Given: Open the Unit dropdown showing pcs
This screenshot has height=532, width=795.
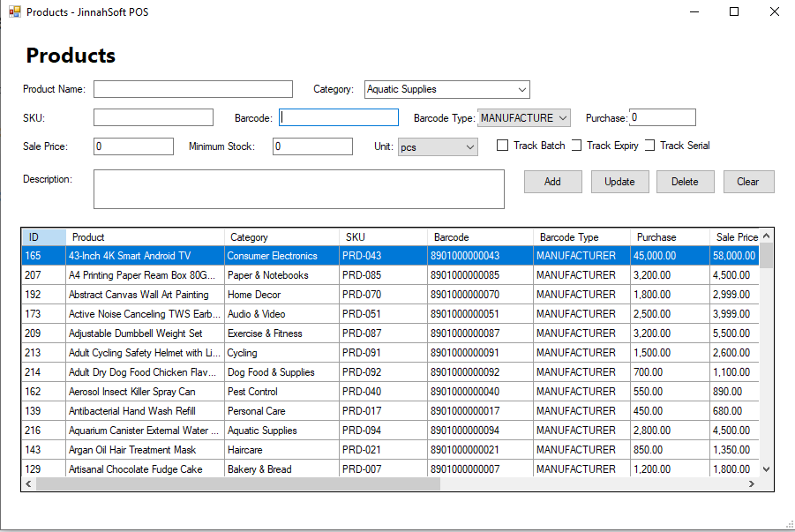Looking at the screenshot, I should click(438, 147).
